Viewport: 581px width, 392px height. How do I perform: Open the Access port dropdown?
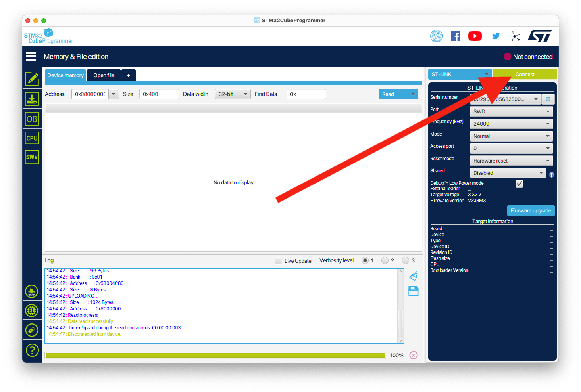(x=511, y=148)
